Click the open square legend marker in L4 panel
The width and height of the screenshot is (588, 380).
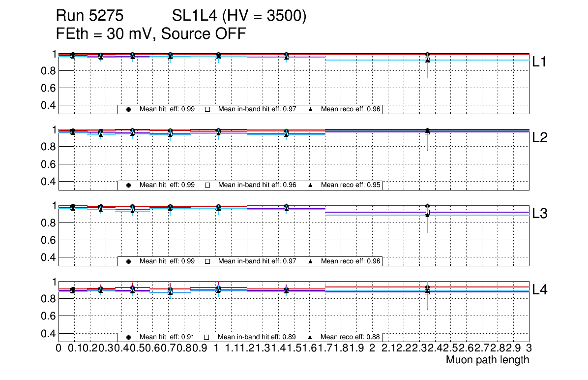coord(207,337)
